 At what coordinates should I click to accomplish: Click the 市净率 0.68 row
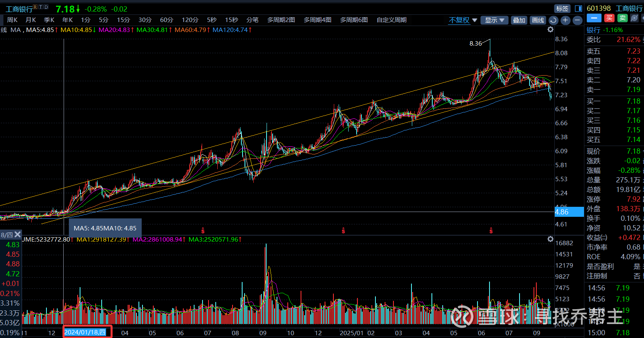pyautogui.click(x=614, y=247)
